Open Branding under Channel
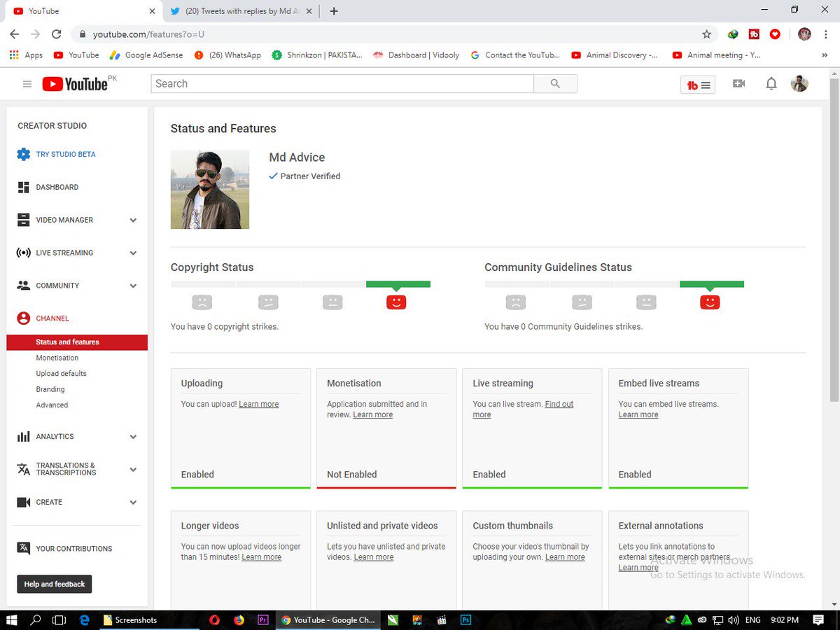The height and width of the screenshot is (630, 840). (x=50, y=389)
